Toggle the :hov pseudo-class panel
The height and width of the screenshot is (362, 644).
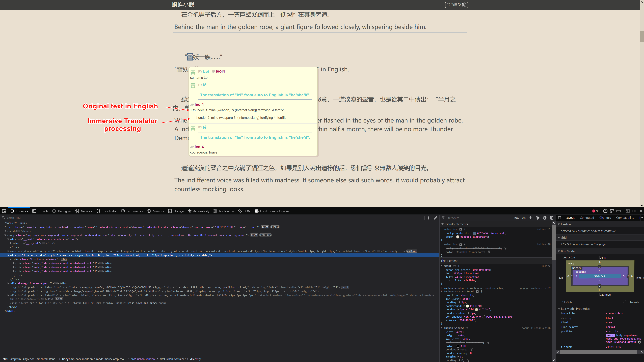click(517, 218)
